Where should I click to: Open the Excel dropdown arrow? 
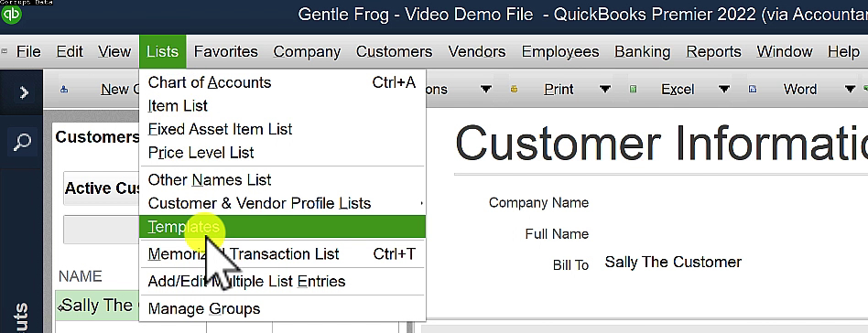723,89
